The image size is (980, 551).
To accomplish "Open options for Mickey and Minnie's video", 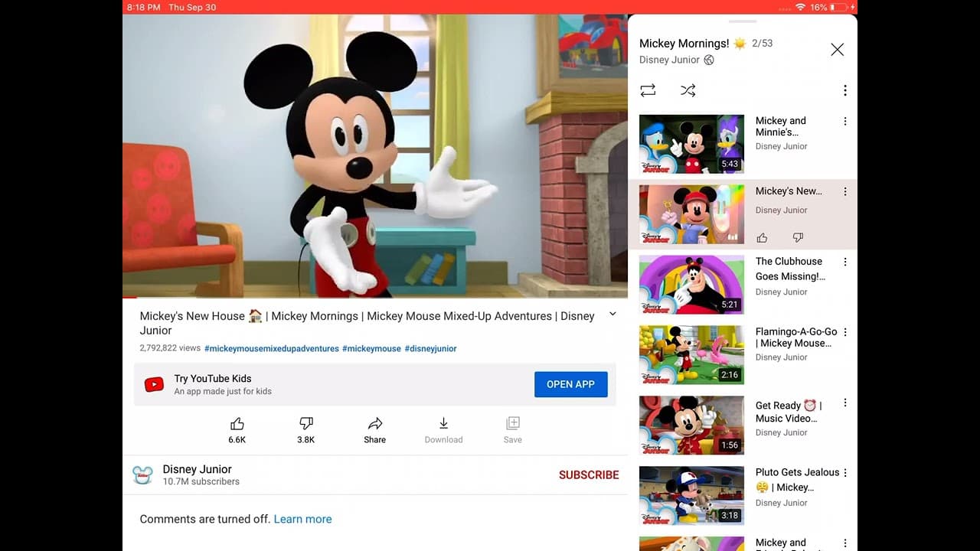I will 845,121.
